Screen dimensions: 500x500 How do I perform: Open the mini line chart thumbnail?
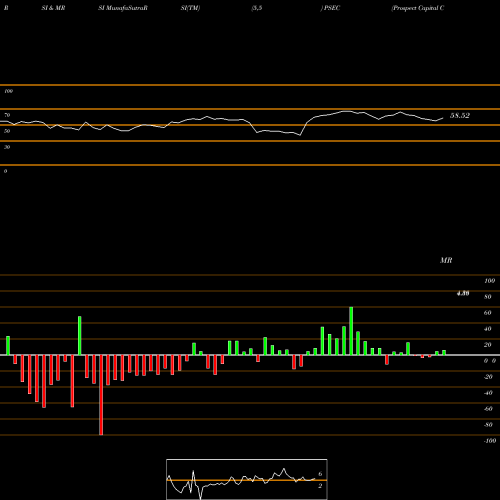click(x=247, y=479)
